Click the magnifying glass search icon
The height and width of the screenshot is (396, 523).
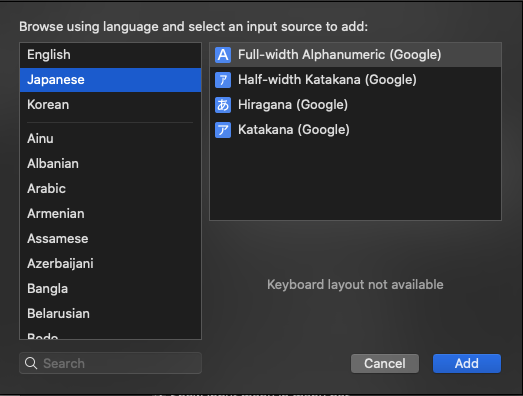(31, 363)
